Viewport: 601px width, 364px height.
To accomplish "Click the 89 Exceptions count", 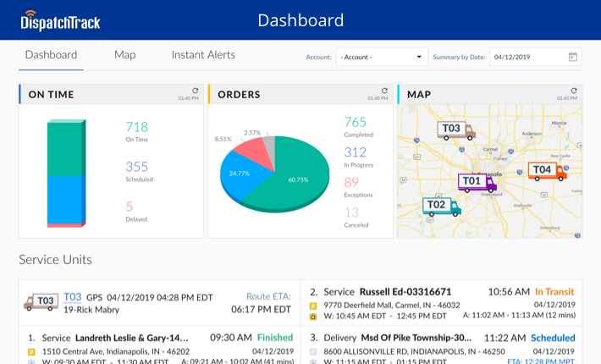I will tap(352, 182).
